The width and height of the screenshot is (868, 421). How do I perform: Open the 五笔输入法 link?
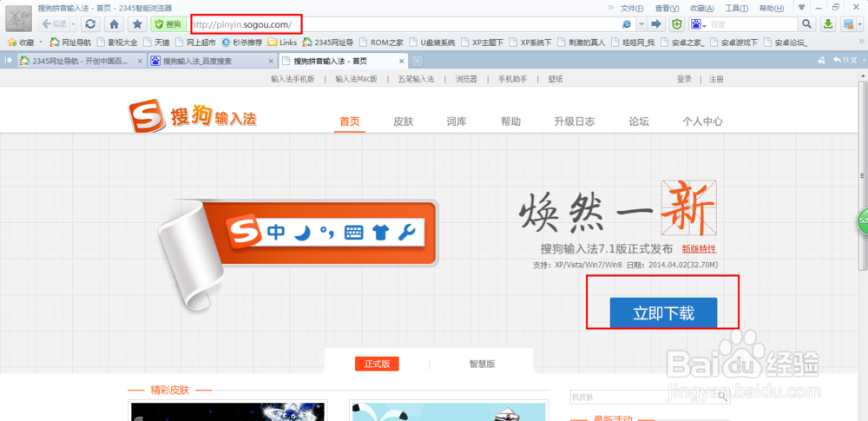click(416, 79)
